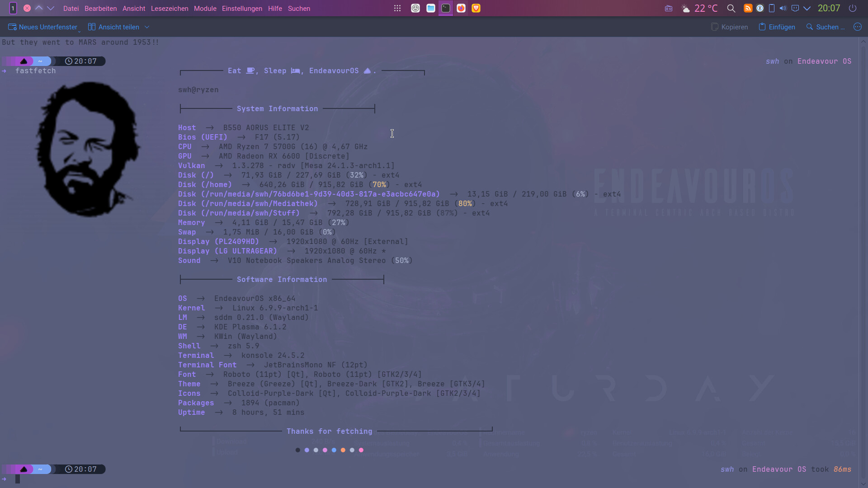Click 'V10 Notebook Speakers Analog Stereo' text
The height and width of the screenshot is (488, 868).
pos(307,260)
